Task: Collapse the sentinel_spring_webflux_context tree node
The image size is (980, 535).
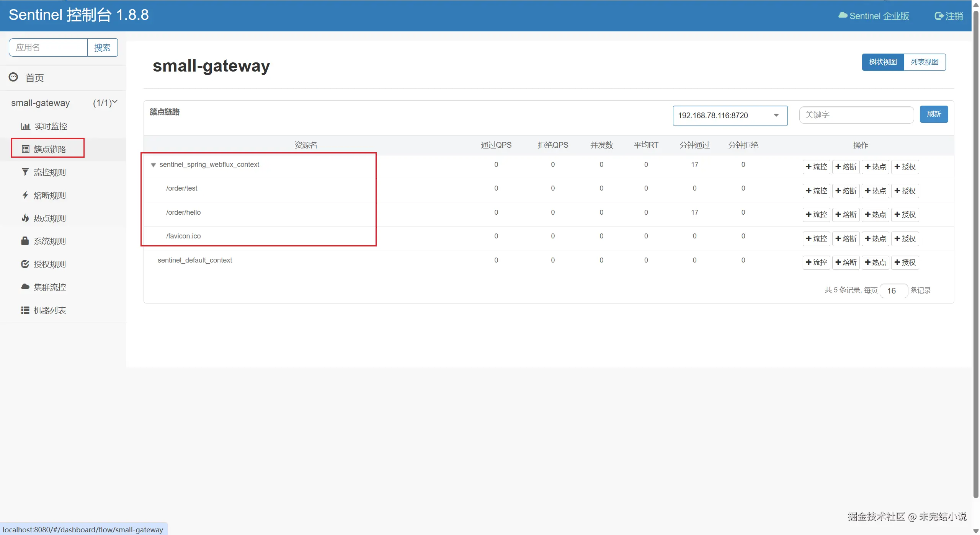Action: (x=154, y=165)
